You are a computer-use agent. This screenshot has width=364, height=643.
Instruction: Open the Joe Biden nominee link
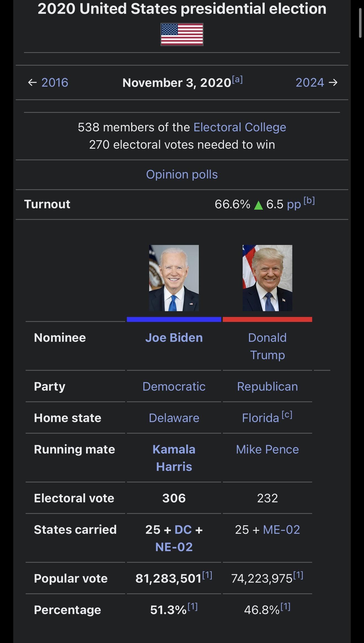coord(174,338)
